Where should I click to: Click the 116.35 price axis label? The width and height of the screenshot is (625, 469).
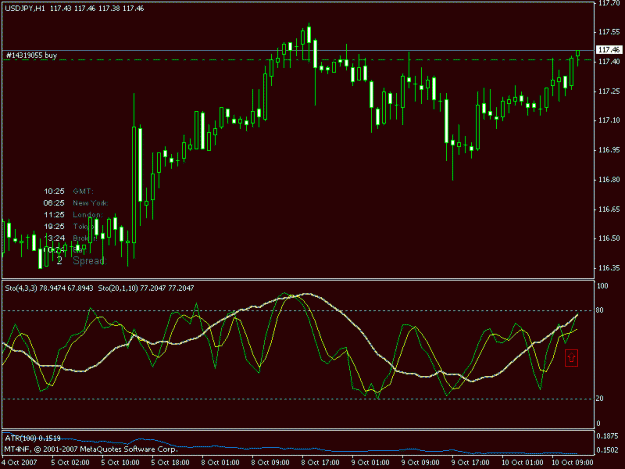pos(609,268)
